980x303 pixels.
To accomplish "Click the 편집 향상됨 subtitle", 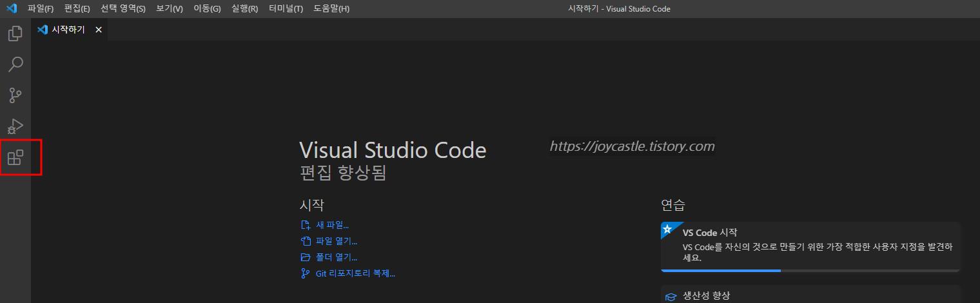I will pyautogui.click(x=343, y=173).
